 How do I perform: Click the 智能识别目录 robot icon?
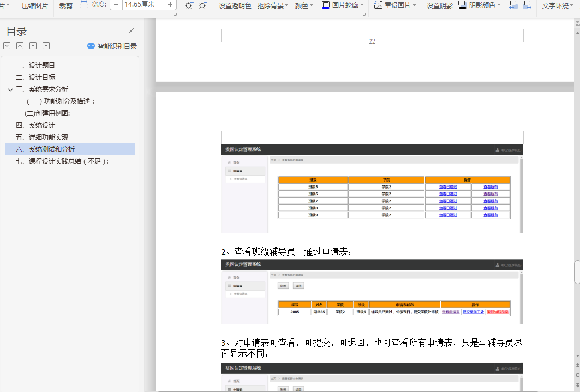tap(91, 46)
